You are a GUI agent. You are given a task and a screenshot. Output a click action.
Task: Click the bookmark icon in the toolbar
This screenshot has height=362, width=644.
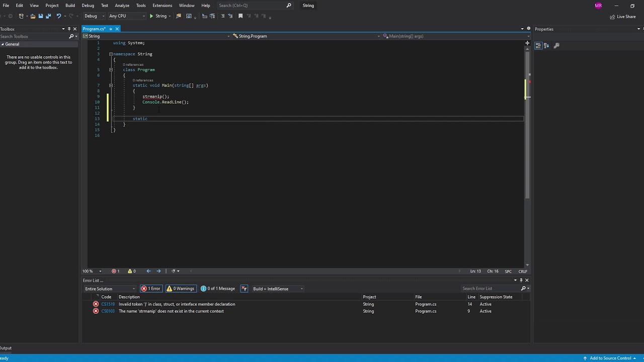(240, 16)
